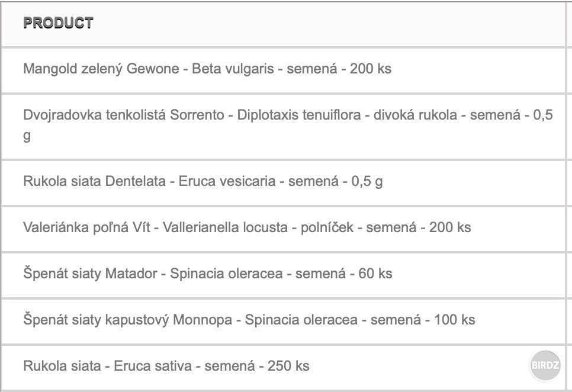The height and width of the screenshot is (392, 572).
Task: Open the Valeriánka poľná Vít product
Action: point(87,227)
